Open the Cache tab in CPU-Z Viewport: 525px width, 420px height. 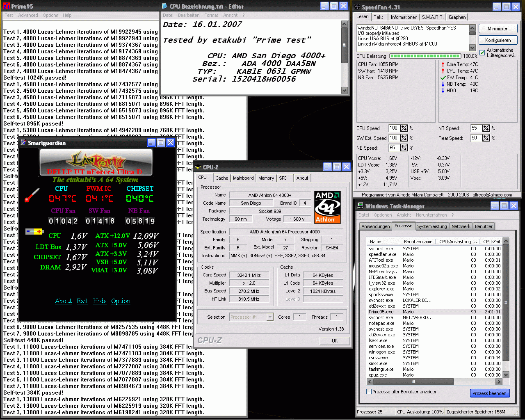click(222, 178)
